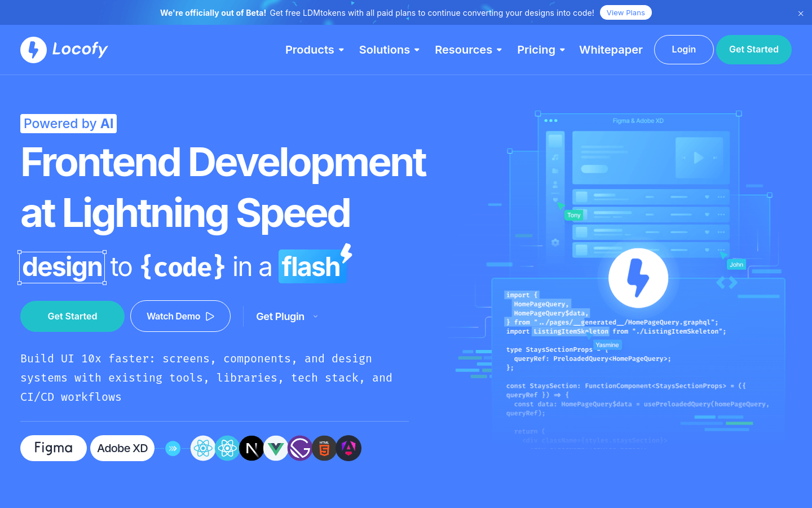Expand the Pricing dropdown arrow
Screen dimensions: 812x508
point(562,50)
